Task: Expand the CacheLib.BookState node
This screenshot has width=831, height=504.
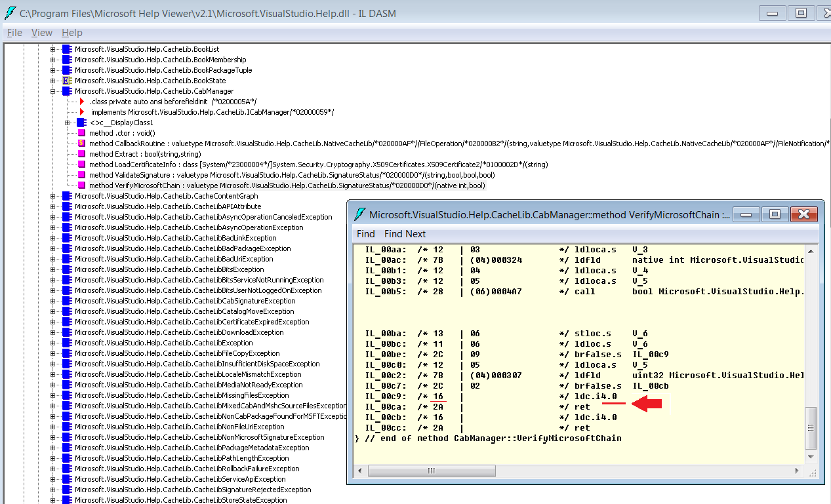Action: (x=54, y=81)
